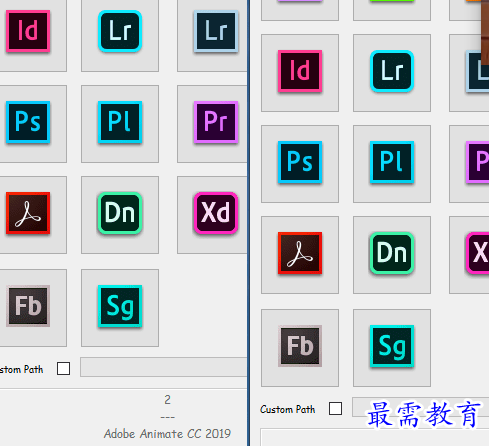Screen dimensions: 489x446
Task: Choose Flash Builder (Fb) in left window
Action: click(x=28, y=306)
